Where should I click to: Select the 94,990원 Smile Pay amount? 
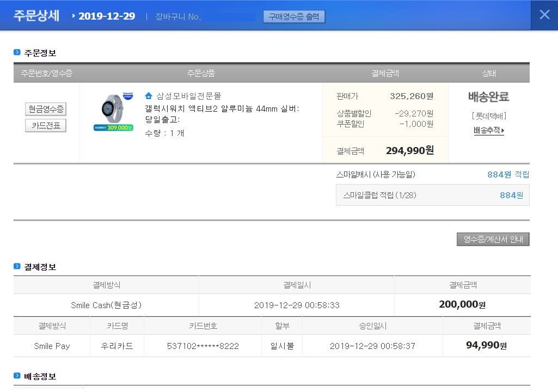(x=487, y=345)
